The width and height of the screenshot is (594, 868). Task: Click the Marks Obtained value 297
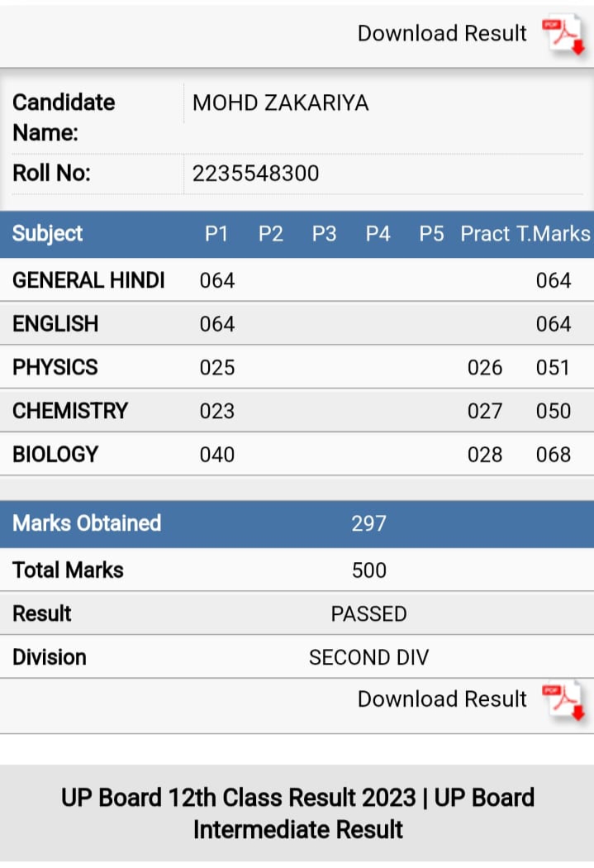click(x=369, y=523)
